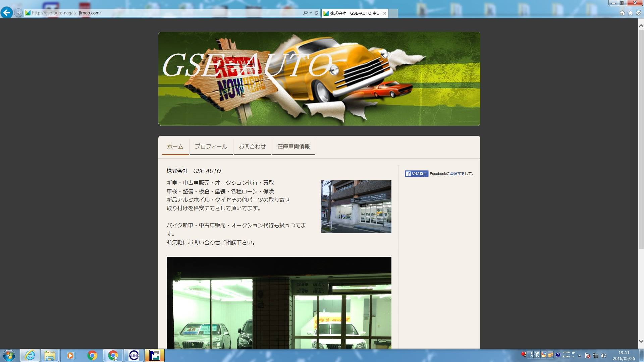The height and width of the screenshot is (362, 644).
Task: Open the Action Center flag icon
Action: click(588, 356)
